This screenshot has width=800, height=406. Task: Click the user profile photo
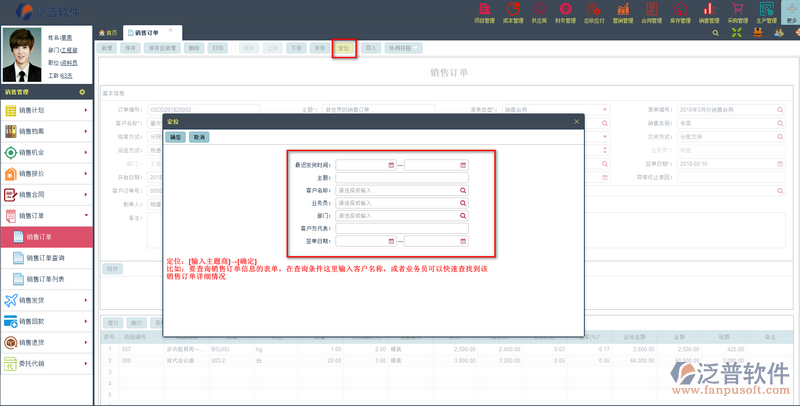click(x=22, y=55)
